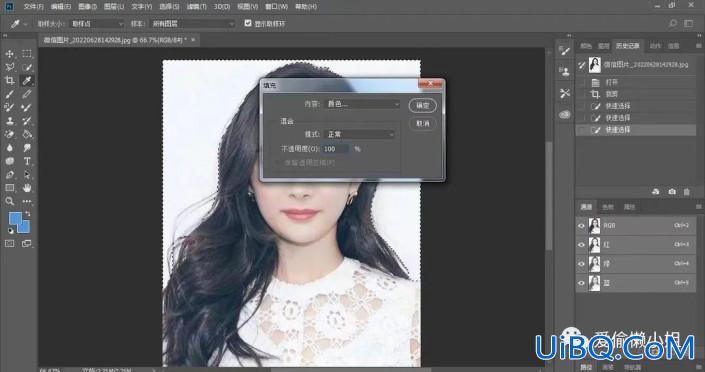Hide the RGB channel eye icon
The width and height of the screenshot is (705, 372).
click(x=581, y=226)
